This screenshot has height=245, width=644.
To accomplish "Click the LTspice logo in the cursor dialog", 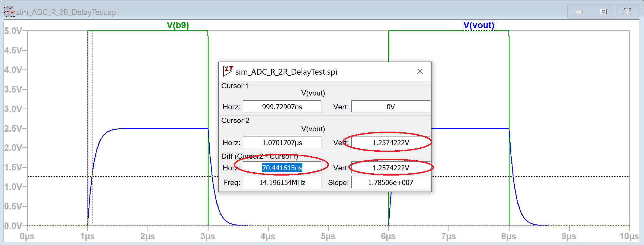I will tap(228, 71).
